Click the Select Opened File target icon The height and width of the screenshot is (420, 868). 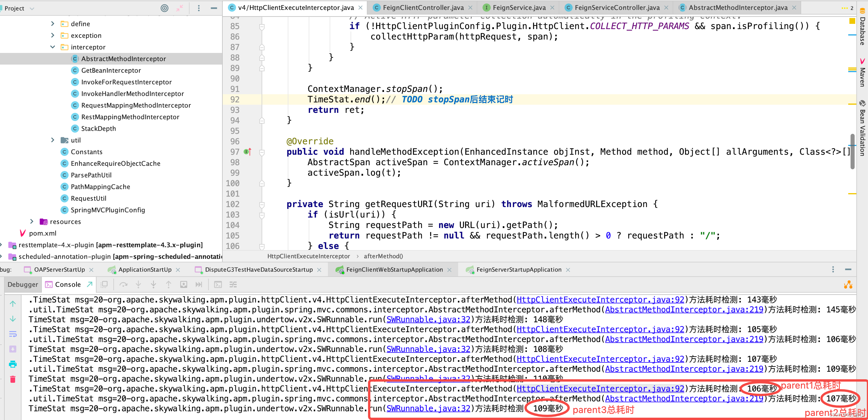165,8
